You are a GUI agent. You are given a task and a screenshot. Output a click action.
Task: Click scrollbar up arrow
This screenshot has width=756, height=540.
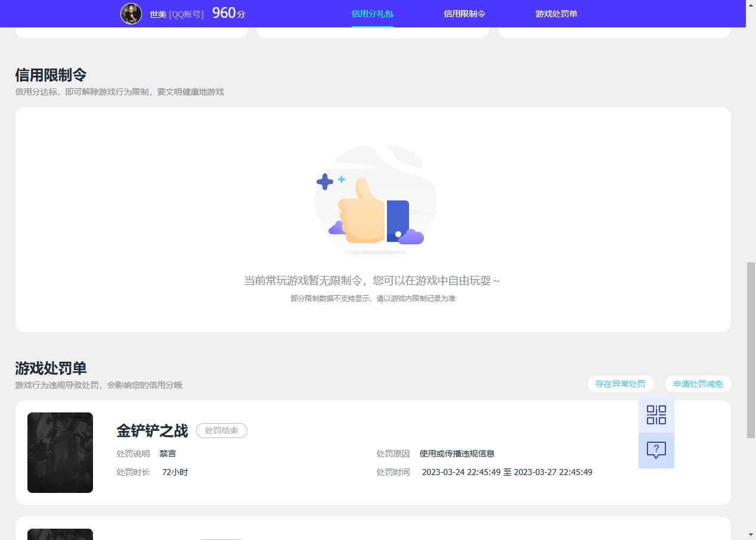(x=751, y=5)
